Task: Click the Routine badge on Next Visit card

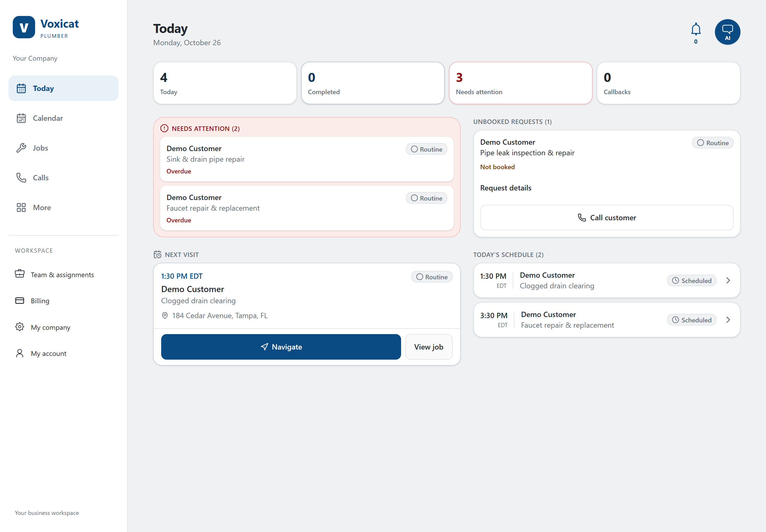Action: click(432, 277)
